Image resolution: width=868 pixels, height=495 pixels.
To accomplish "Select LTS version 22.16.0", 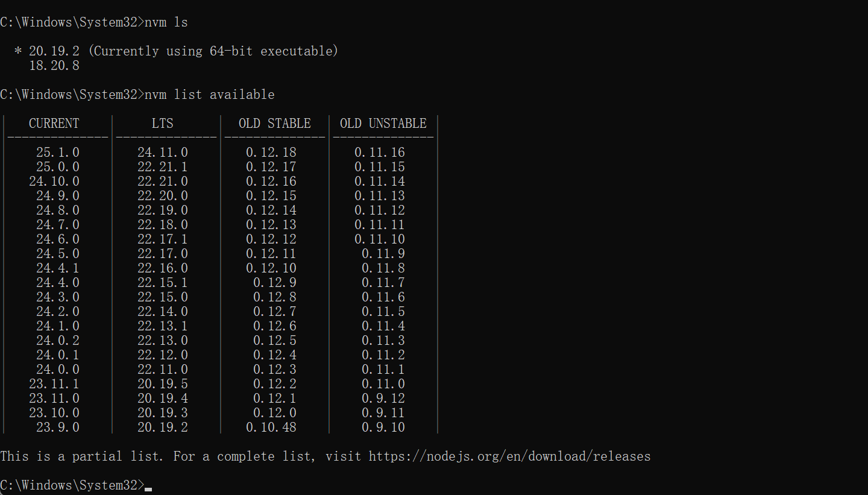I will (x=163, y=268).
